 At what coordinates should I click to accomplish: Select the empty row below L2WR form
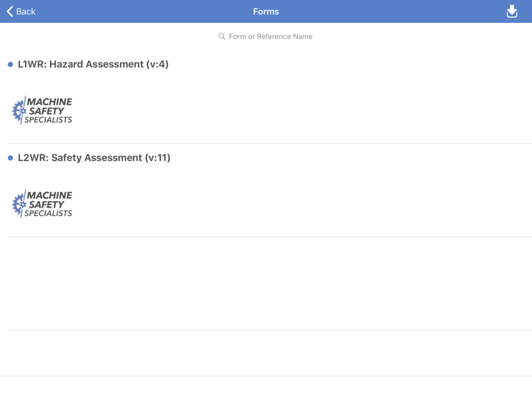pyautogui.click(x=266, y=284)
